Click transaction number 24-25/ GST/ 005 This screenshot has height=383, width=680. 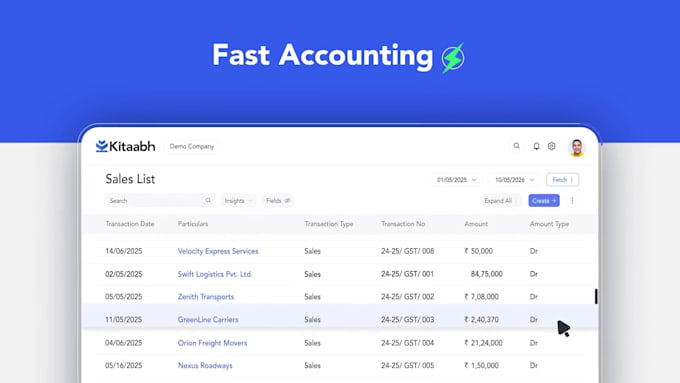(408, 366)
